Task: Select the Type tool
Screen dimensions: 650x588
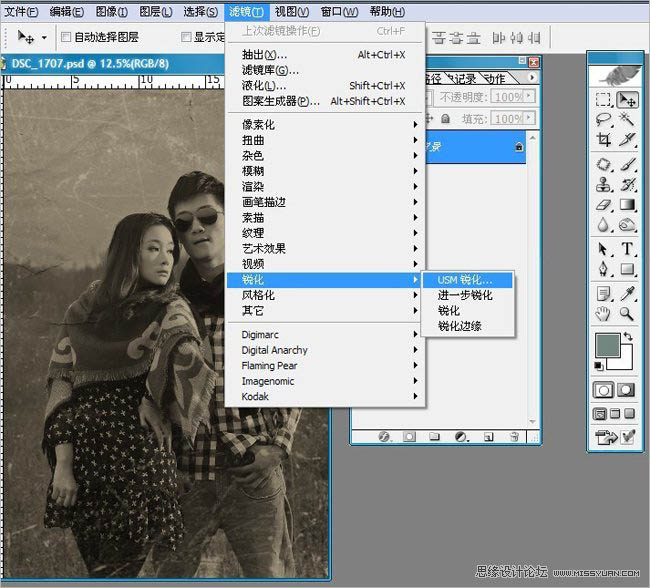Action: coord(627,249)
